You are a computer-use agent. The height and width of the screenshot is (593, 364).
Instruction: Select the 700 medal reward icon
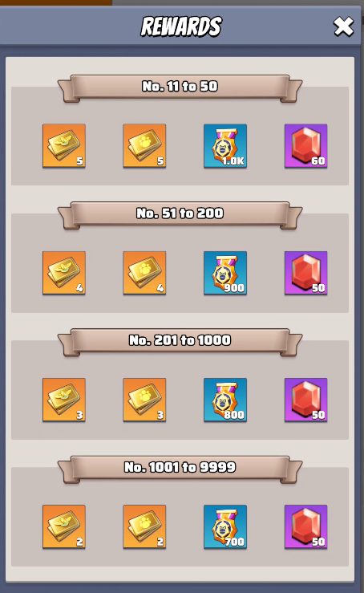click(x=225, y=527)
